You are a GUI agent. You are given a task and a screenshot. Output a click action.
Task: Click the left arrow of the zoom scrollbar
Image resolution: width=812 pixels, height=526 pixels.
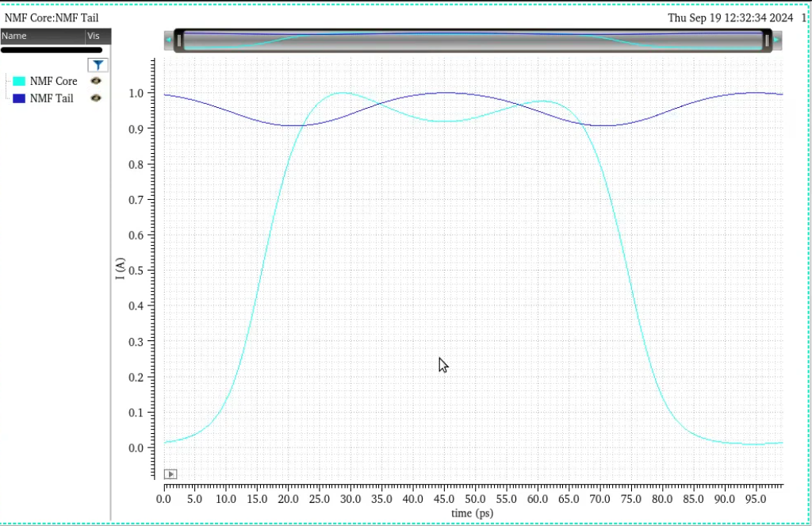[x=169, y=40]
